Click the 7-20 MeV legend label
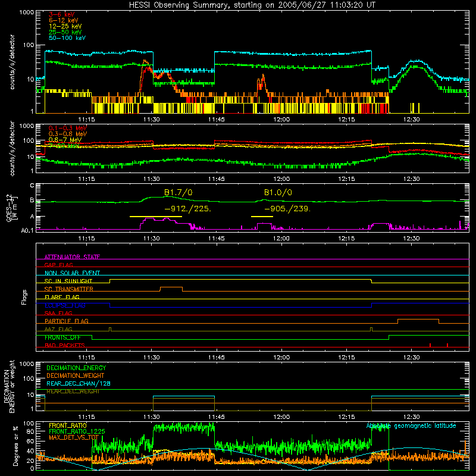The image size is (476, 476). tap(64, 146)
